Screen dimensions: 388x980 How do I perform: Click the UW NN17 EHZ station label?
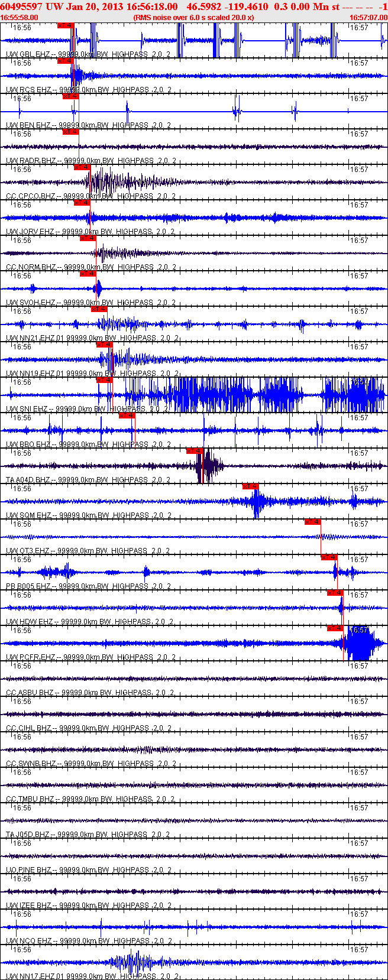[30, 976]
